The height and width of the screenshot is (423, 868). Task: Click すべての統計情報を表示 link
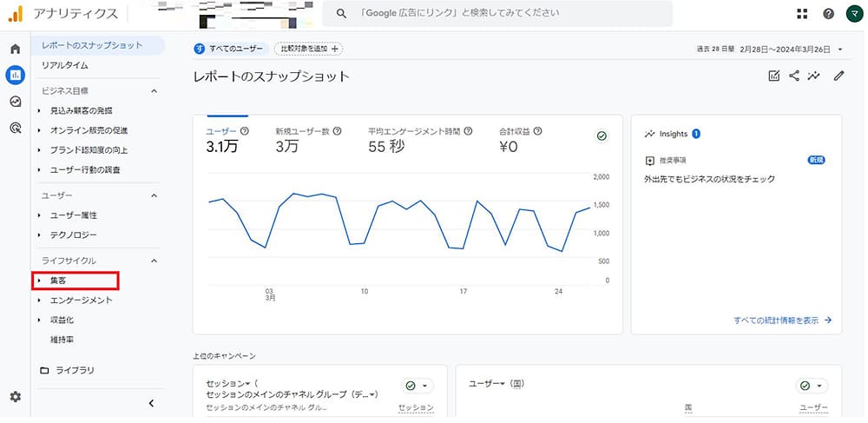tap(783, 320)
